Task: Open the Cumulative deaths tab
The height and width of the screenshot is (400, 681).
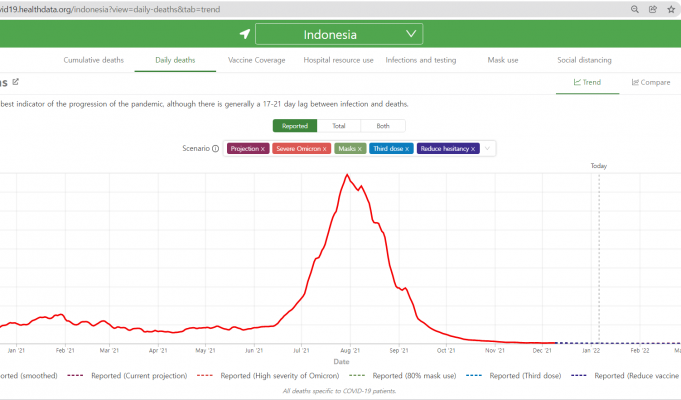Action: (94, 60)
